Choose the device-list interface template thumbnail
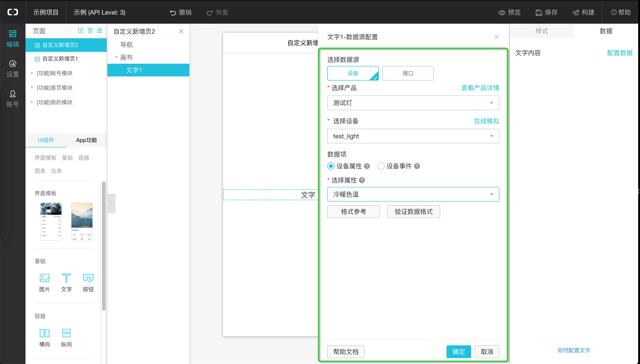 (x=51, y=222)
